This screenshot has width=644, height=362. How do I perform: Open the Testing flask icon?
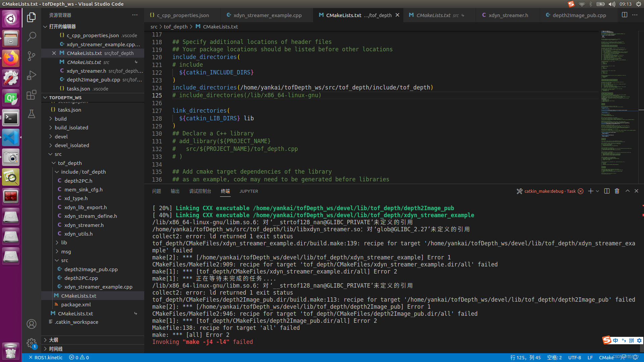pos(31,114)
